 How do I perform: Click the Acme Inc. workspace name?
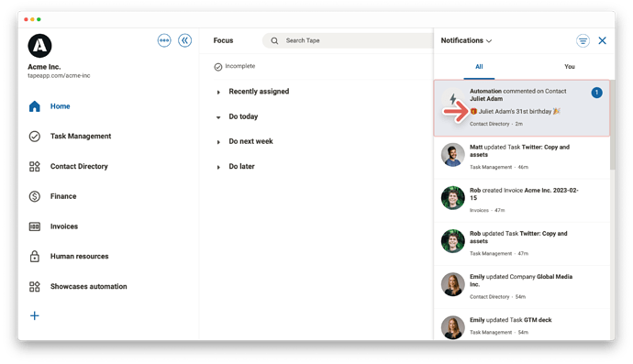pos(44,67)
